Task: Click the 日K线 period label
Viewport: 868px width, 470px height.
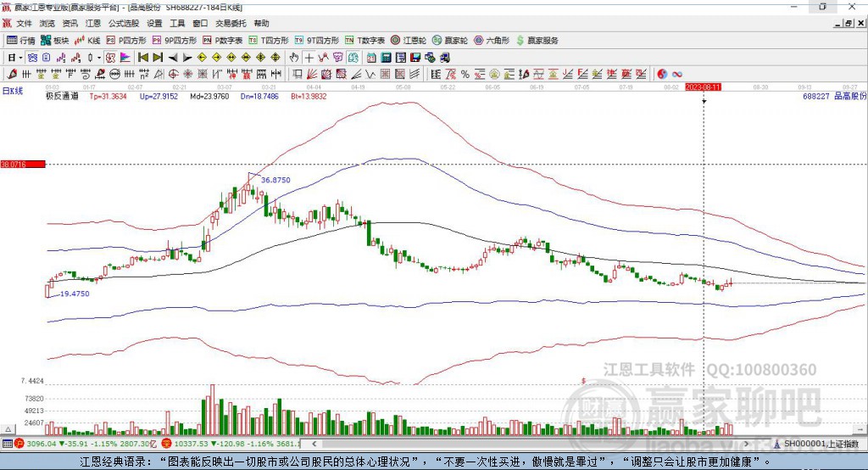Action: [13, 91]
